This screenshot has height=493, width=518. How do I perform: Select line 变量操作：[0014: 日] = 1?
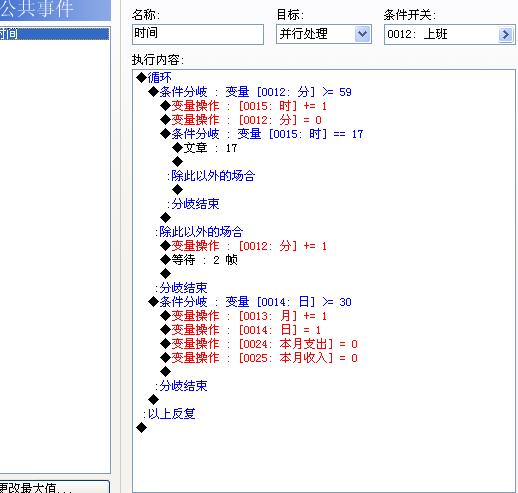click(x=241, y=330)
